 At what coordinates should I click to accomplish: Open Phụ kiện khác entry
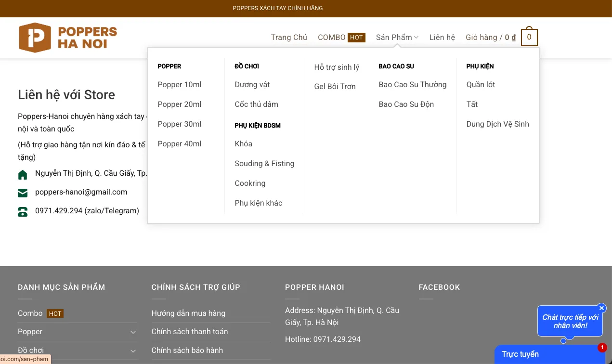tap(259, 203)
